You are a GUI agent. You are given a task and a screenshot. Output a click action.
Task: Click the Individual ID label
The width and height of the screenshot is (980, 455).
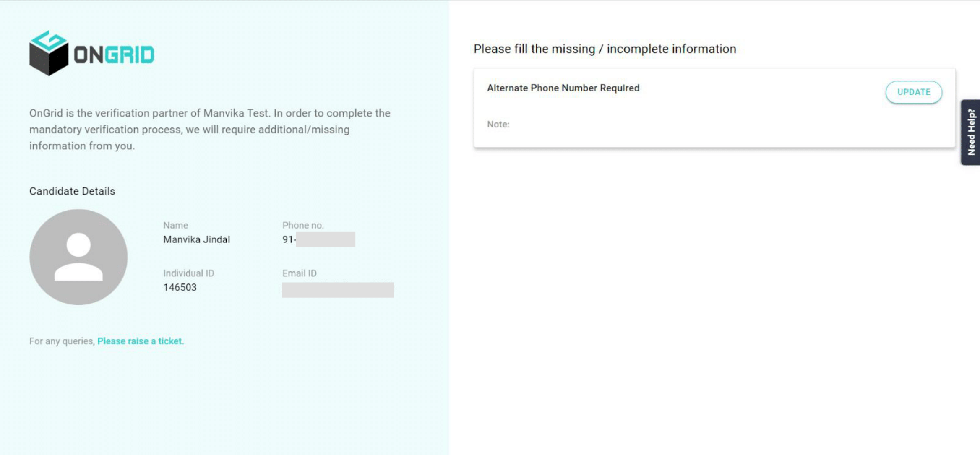(x=188, y=273)
